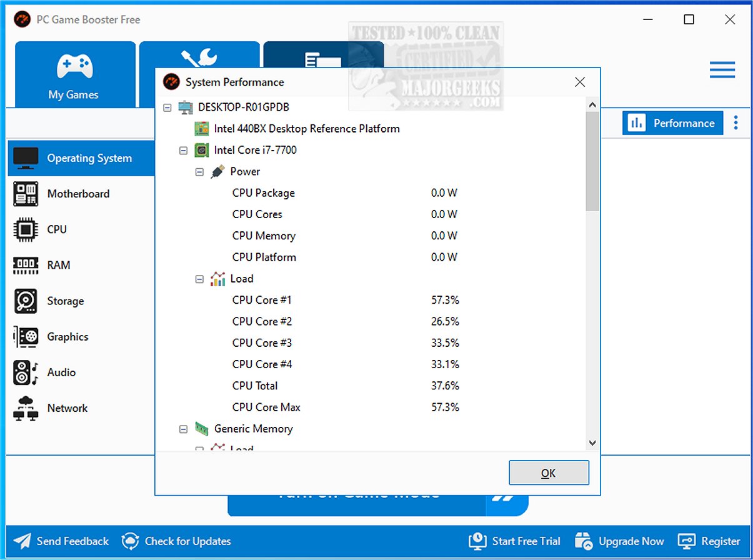This screenshot has height=560, width=753.
Task: Select RAM in sidebar
Action: tap(81, 265)
